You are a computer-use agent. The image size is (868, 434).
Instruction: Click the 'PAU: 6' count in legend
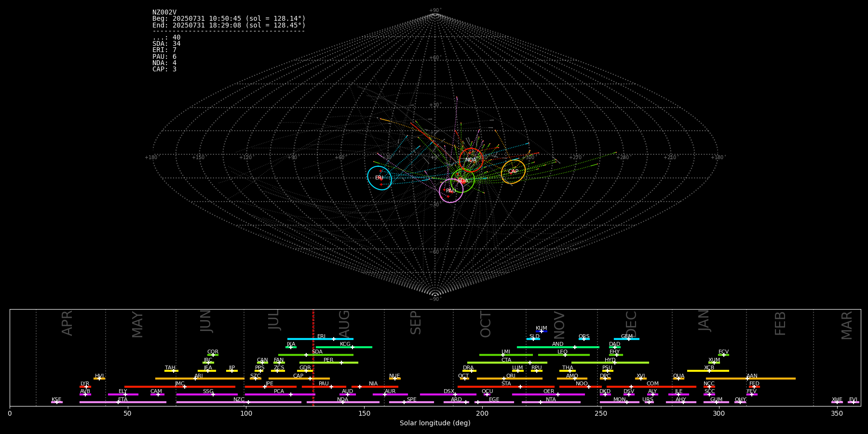point(164,56)
